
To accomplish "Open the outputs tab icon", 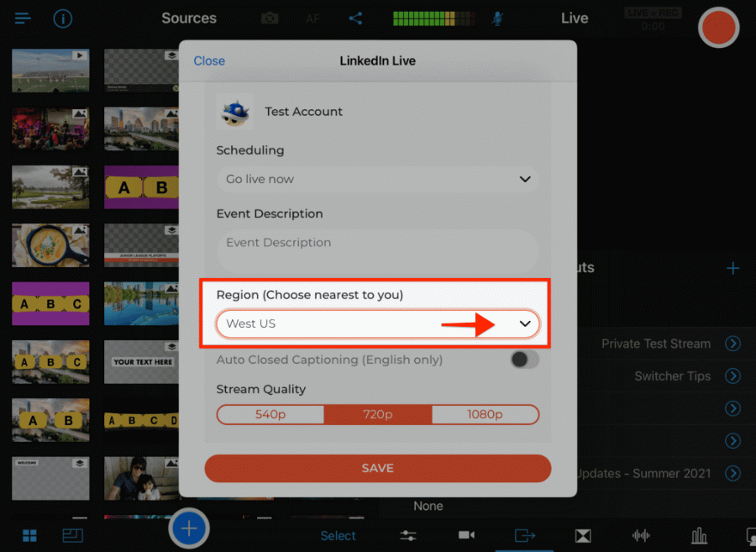I will point(524,535).
